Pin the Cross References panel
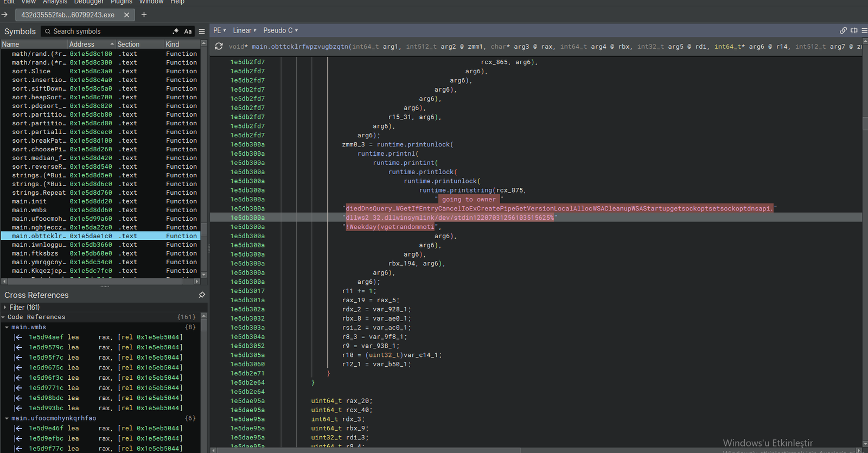This screenshot has height=453, width=868. [x=202, y=295]
